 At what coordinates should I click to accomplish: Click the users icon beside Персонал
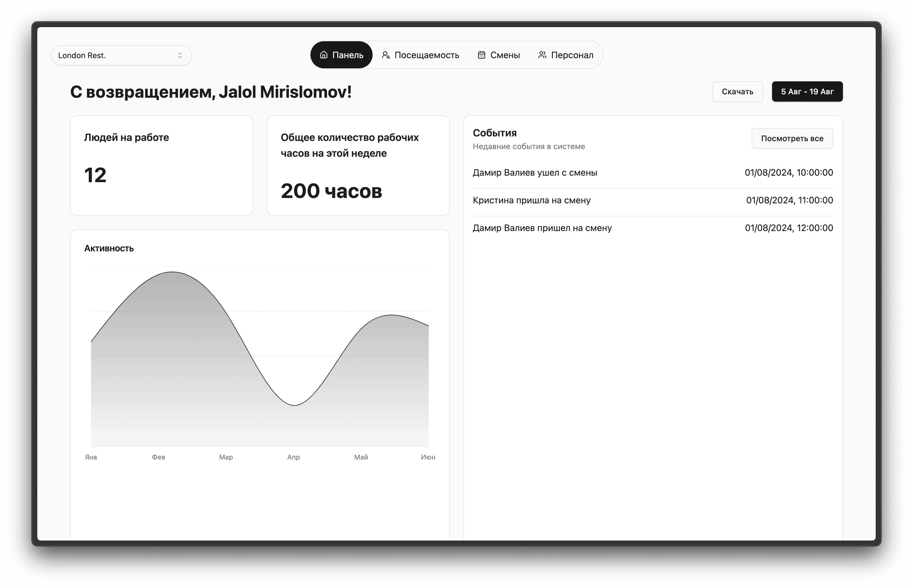542,55
